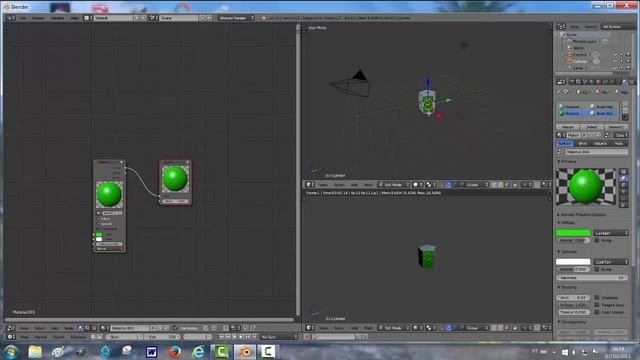This screenshot has height=360, width=640.
Task: Switch to the Material properties tab icon
Action: (x=624, y=82)
